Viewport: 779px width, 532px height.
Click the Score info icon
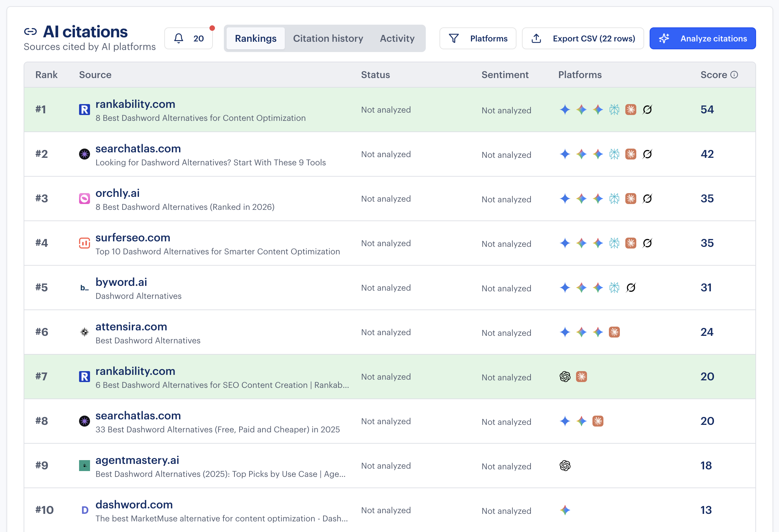click(734, 75)
